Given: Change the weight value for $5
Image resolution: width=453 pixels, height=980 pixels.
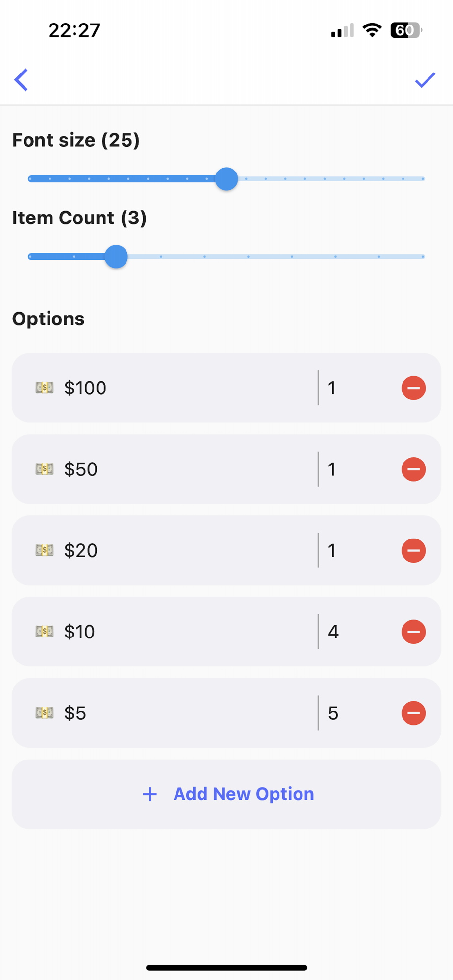Looking at the screenshot, I should coord(355,713).
